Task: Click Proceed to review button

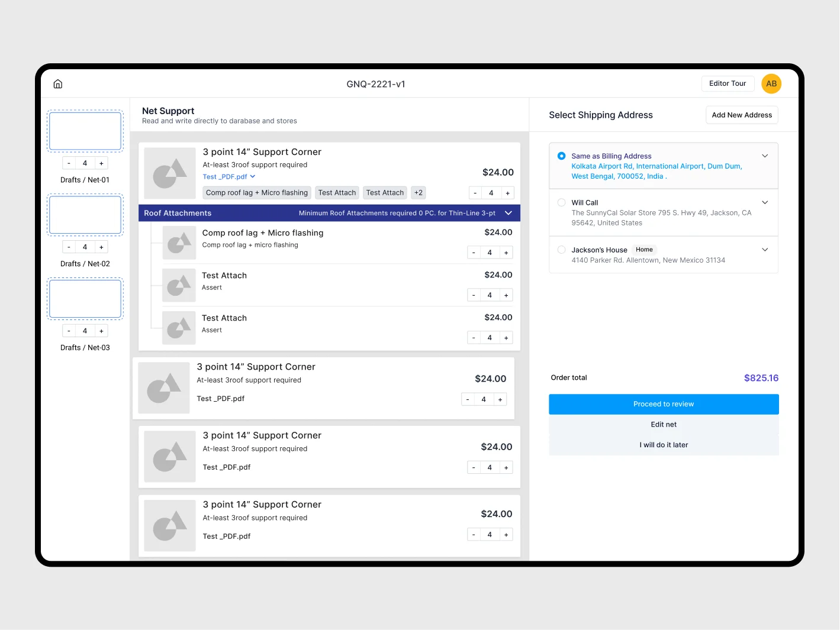Action: 663,404
